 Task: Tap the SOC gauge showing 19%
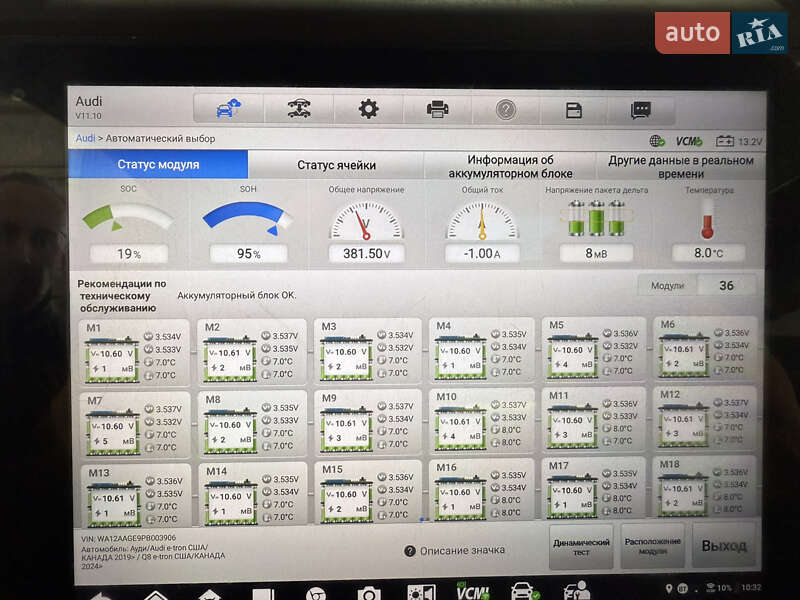[x=128, y=225]
